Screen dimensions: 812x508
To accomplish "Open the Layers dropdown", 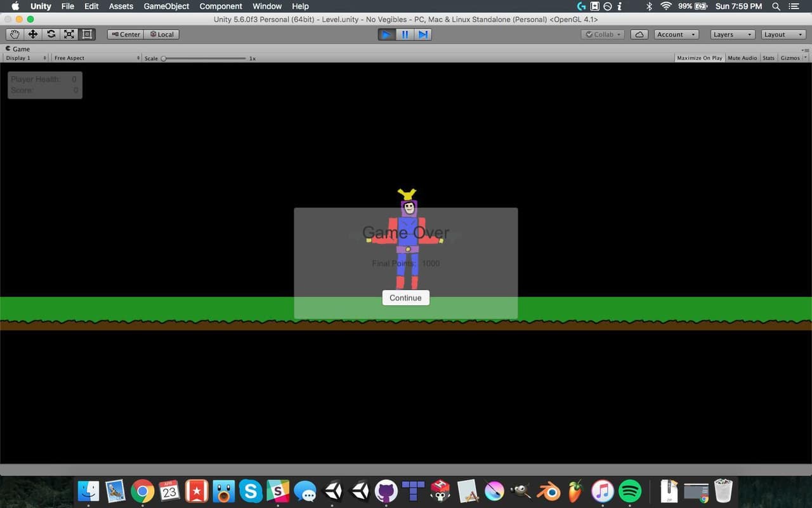I will [733, 34].
